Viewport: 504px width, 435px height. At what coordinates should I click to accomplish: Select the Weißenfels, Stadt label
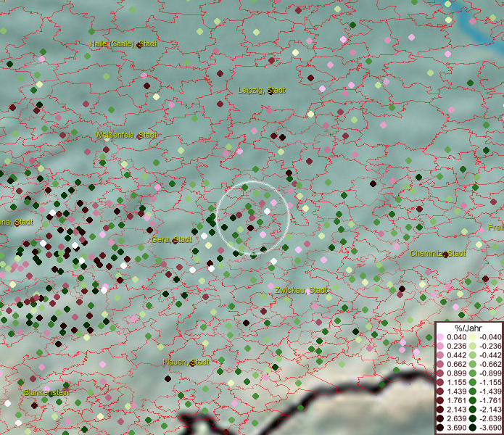[126, 136]
